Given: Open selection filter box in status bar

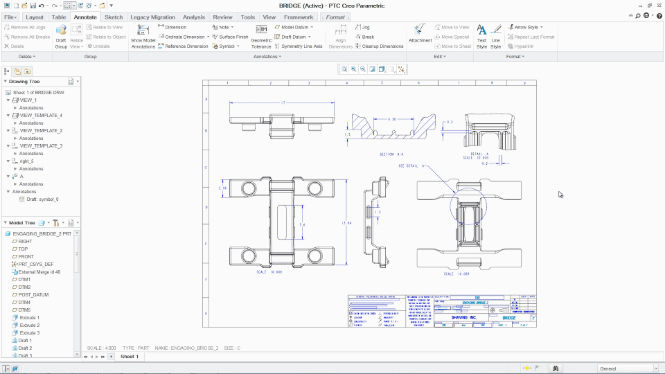Looking at the screenshot, I should coord(629,368).
